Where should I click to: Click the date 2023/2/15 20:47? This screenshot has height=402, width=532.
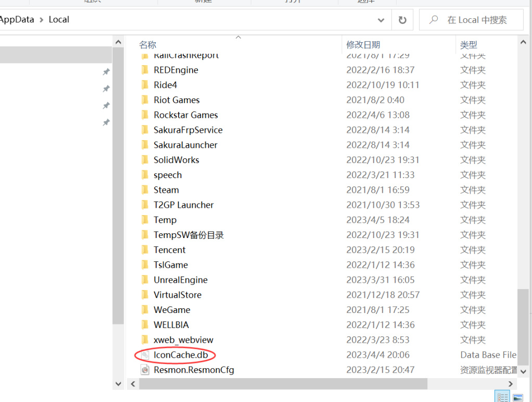(x=381, y=370)
